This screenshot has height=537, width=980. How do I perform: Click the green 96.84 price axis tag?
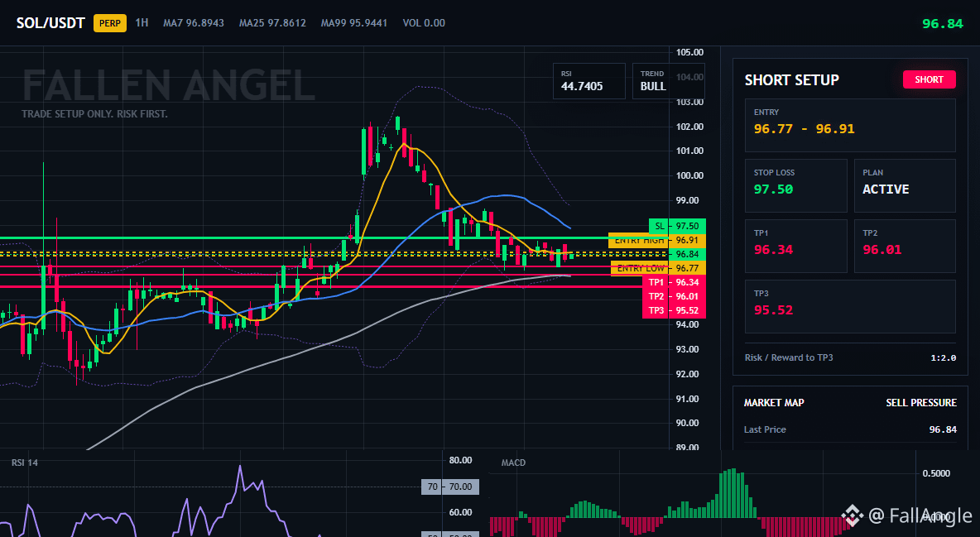pyautogui.click(x=687, y=255)
